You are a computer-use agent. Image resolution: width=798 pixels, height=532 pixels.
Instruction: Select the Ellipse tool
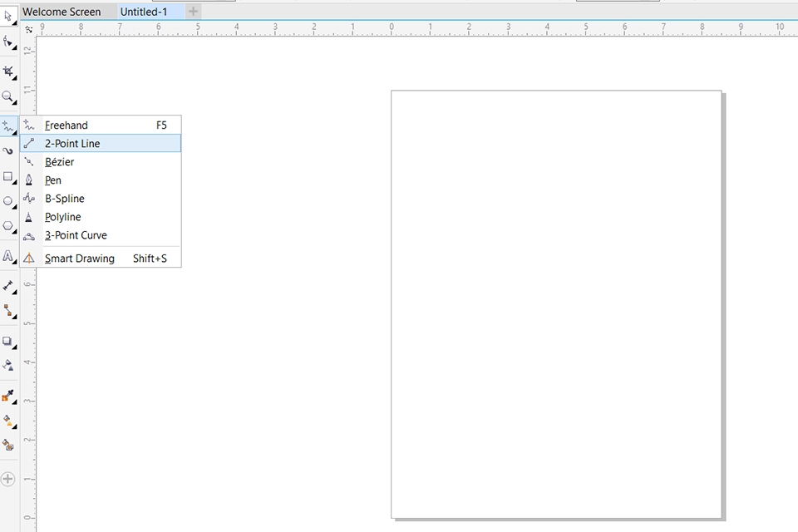(x=8, y=201)
